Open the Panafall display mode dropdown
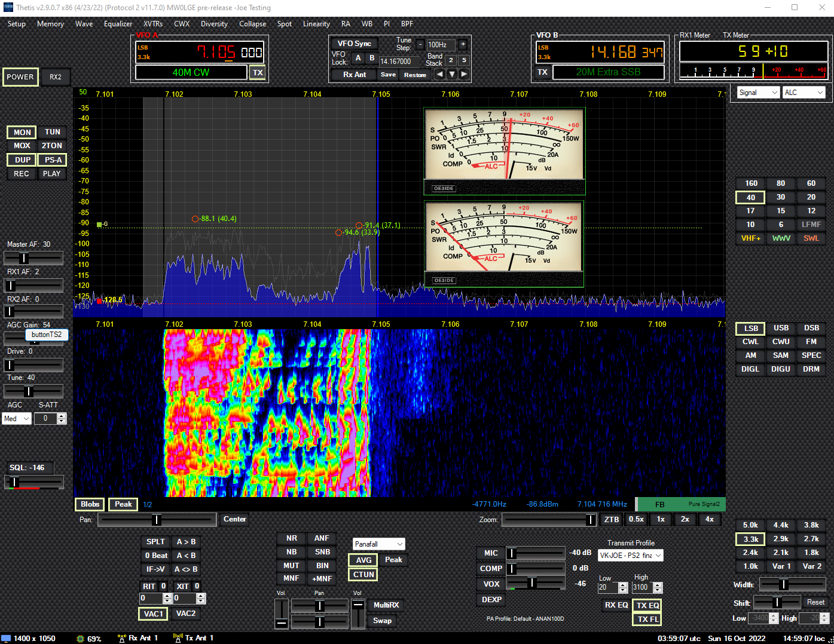This screenshot has width=834, height=644. (378, 544)
